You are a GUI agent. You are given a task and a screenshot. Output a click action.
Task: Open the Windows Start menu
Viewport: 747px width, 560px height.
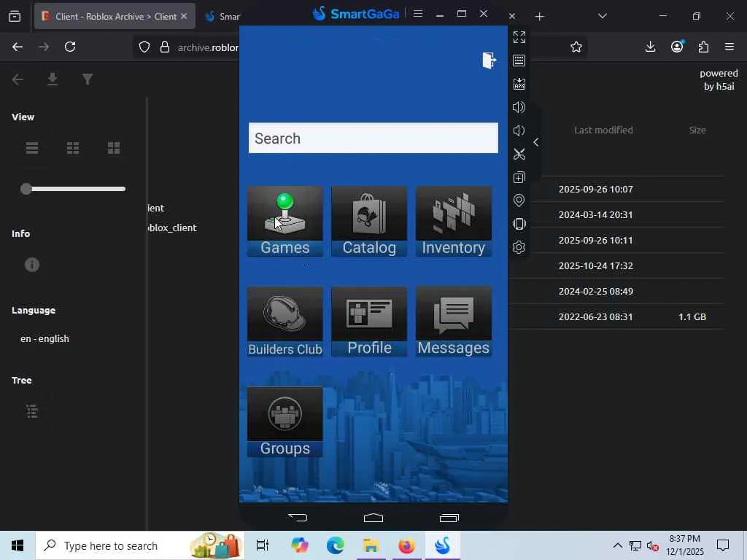point(18,545)
